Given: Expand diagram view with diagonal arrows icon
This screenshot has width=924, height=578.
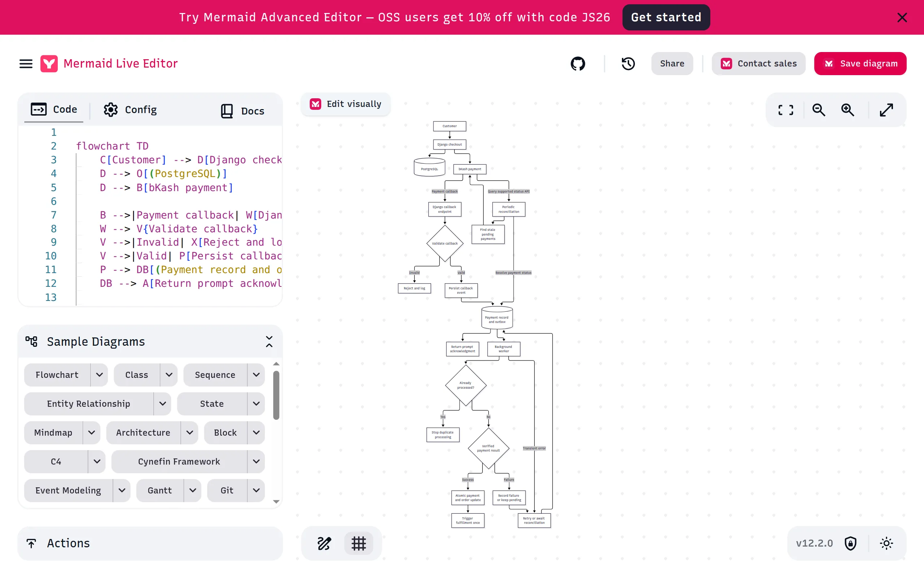Looking at the screenshot, I should coord(886,110).
